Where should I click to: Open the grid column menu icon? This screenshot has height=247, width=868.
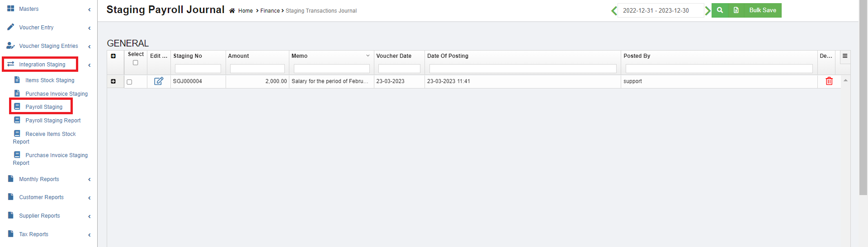point(844,56)
